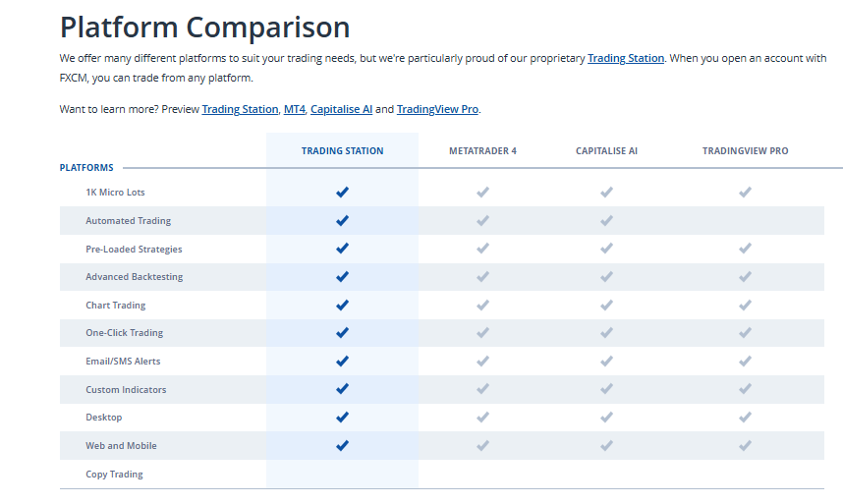Click the Pre-Loaded Strategies row label
Image resolution: width=843 pixels, height=504 pixels.
coord(134,250)
